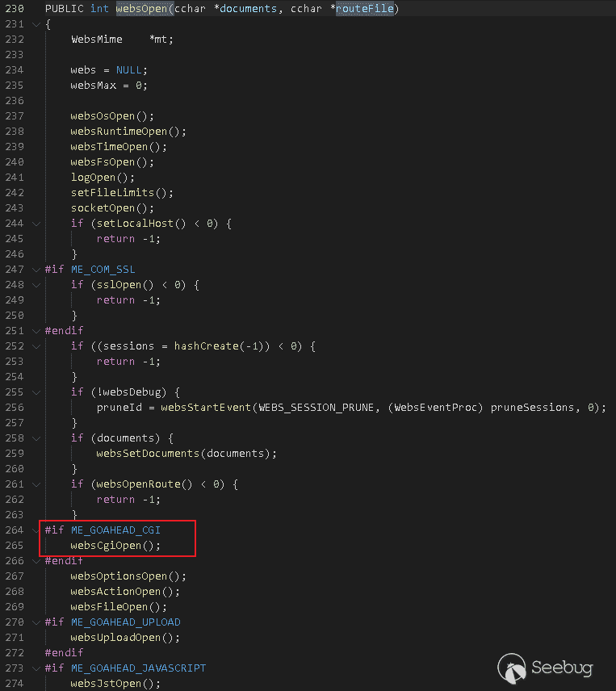The image size is (616, 691).
Task: Click the ME_COM_SSL macro
Action: pos(103,270)
